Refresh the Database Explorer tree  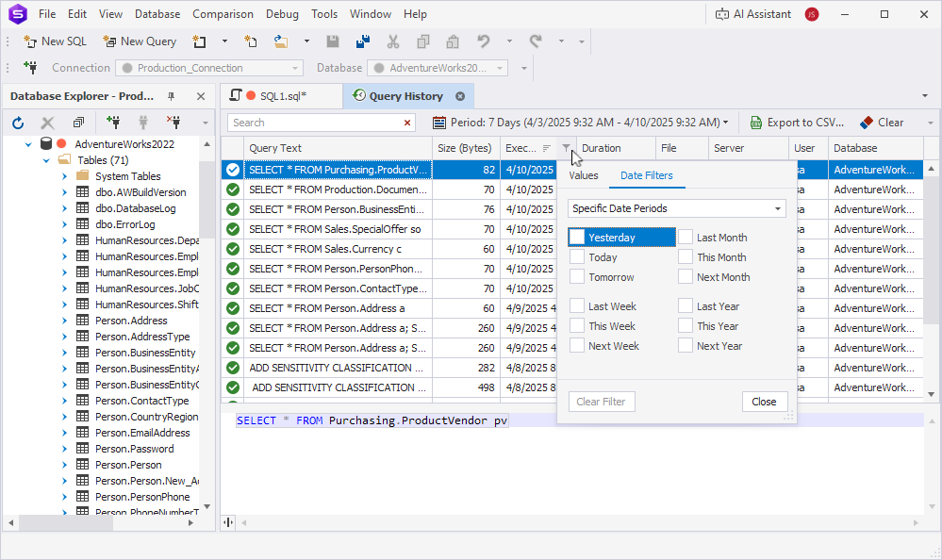click(18, 122)
